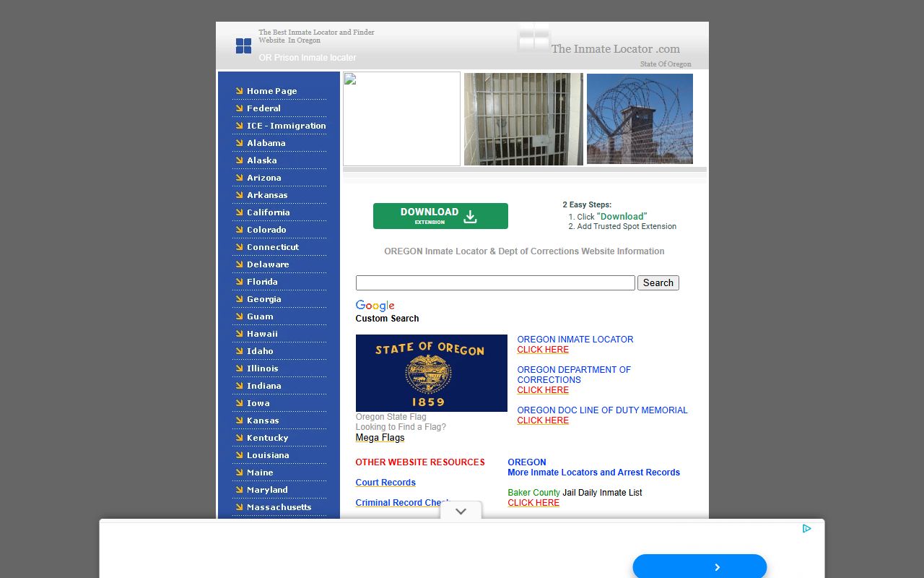Click the Google custom search input field
The height and width of the screenshot is (578, 924).
pos(495,282)
